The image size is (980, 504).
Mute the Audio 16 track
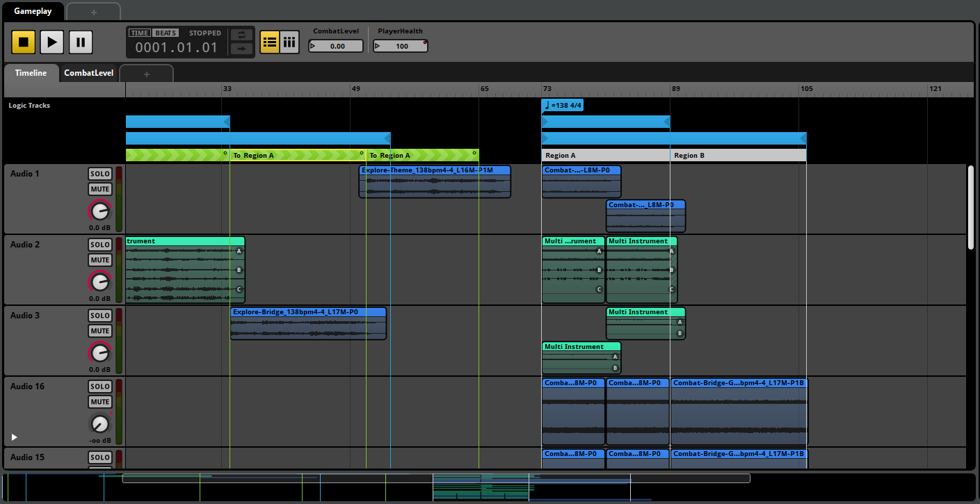[x=100, y=402]
